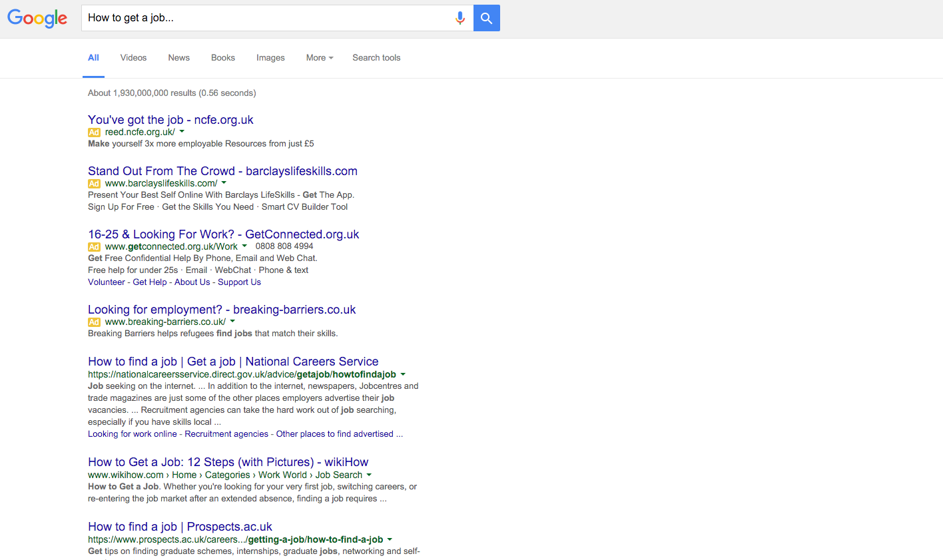The image size is (943, 560).
Task: Click snippet 'Breaking Barriers helps refugees find jobs'
Action: pyautogui.click(x=212, y=334)
